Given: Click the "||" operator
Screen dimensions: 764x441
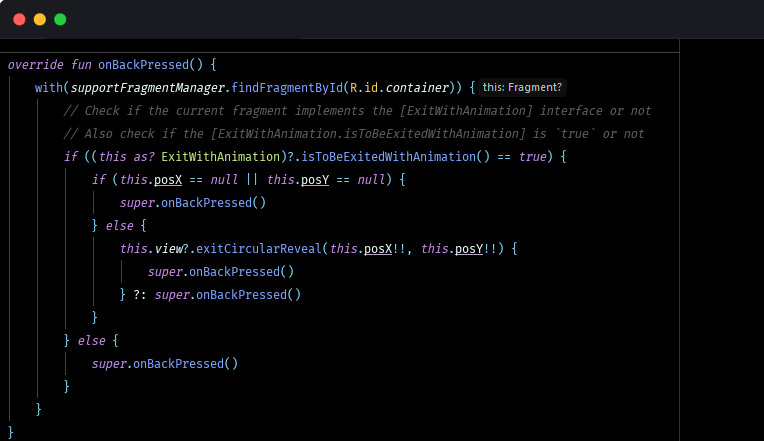Looking at the screenshot, I should (252, 180).
